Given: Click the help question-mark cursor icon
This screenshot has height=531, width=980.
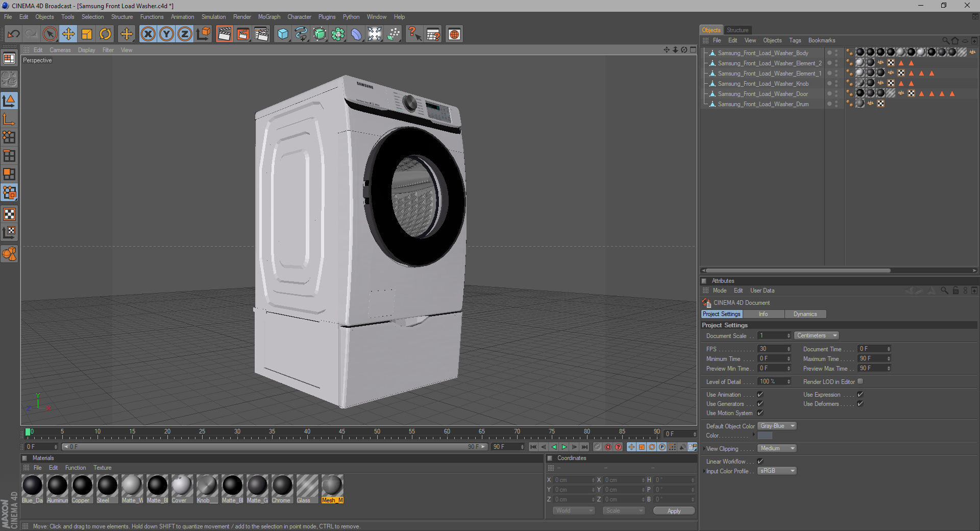Looking at the screenshot, I should pyautogui.click(x=414, y=34).
